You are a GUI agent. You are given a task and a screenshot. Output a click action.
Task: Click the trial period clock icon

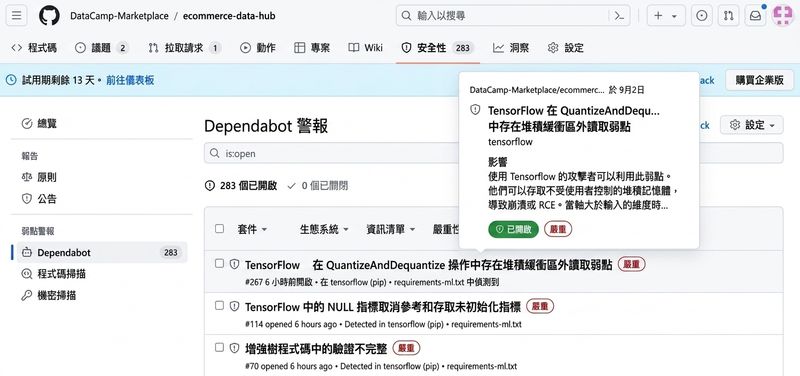[x=11, y=80]
